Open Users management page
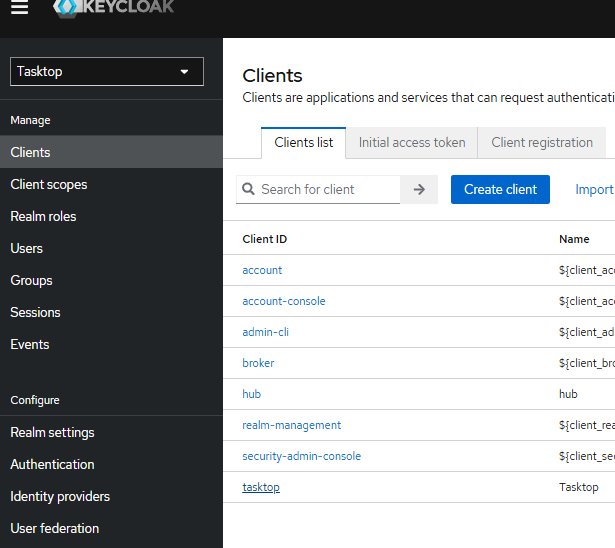615x548 pixels. [x=27, y=248]
